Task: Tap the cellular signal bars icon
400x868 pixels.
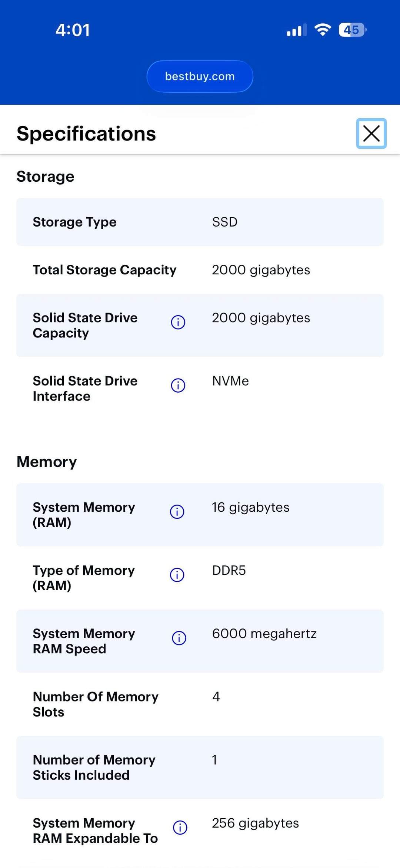Action: point(296,30)
